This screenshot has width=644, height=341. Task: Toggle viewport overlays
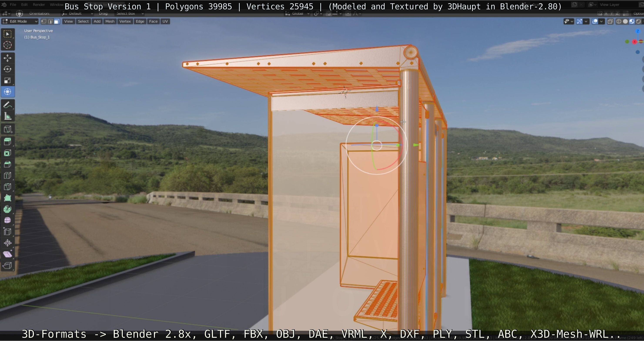click(x=595, y=22)
